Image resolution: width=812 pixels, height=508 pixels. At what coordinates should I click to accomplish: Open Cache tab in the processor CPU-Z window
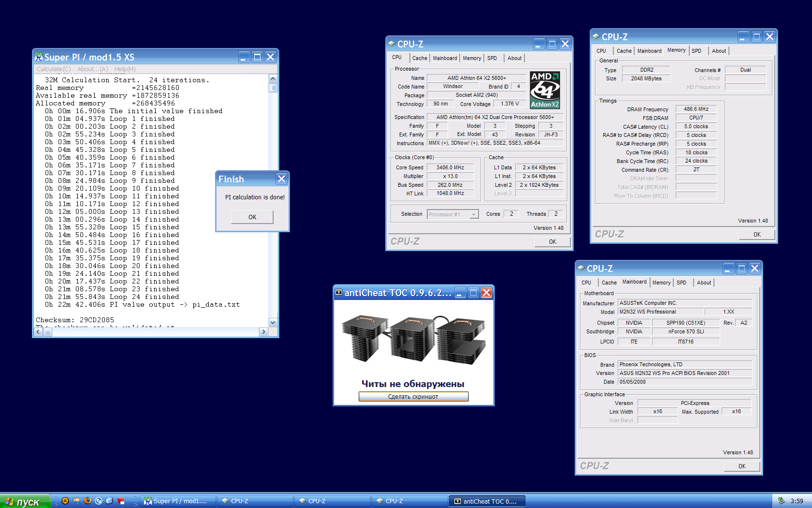click(420, 58)
